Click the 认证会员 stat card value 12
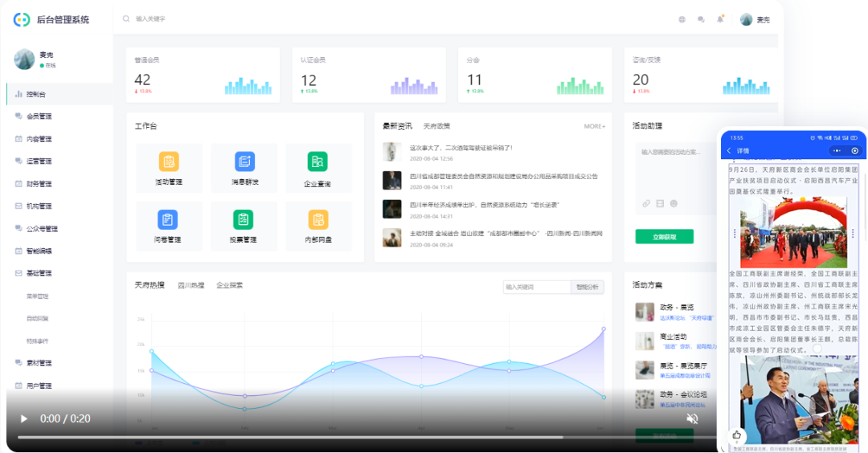Screen dimensions: 868x453 (309, 80)
